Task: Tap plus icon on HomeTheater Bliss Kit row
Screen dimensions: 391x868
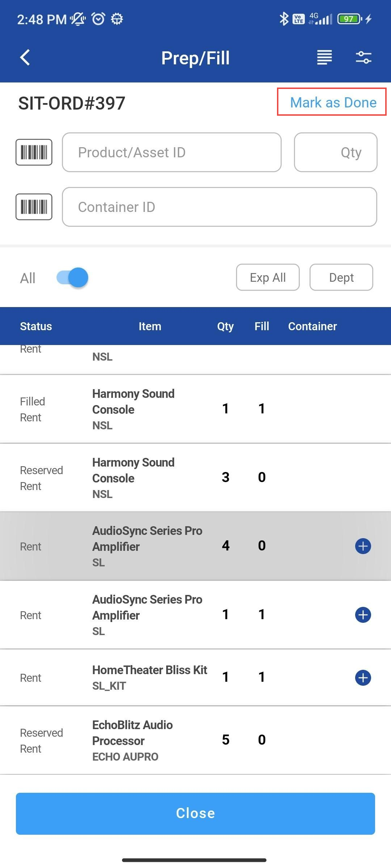Action: point(363,678)
